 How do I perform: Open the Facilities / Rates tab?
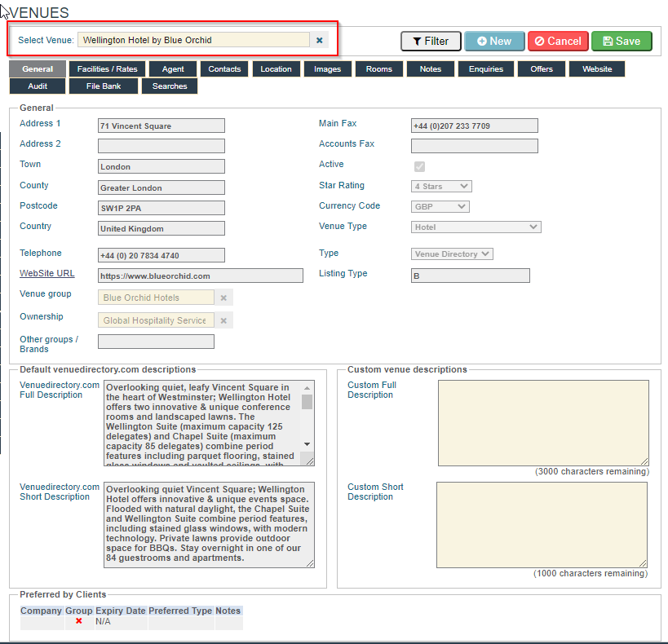(108, 69)
